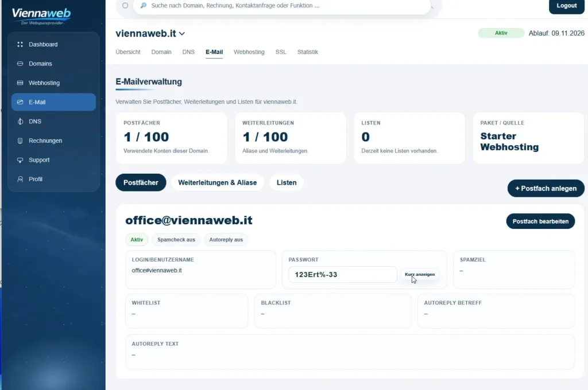Switch to the Übersicht tab
588x390 pixels.
(x=128, y=52)
